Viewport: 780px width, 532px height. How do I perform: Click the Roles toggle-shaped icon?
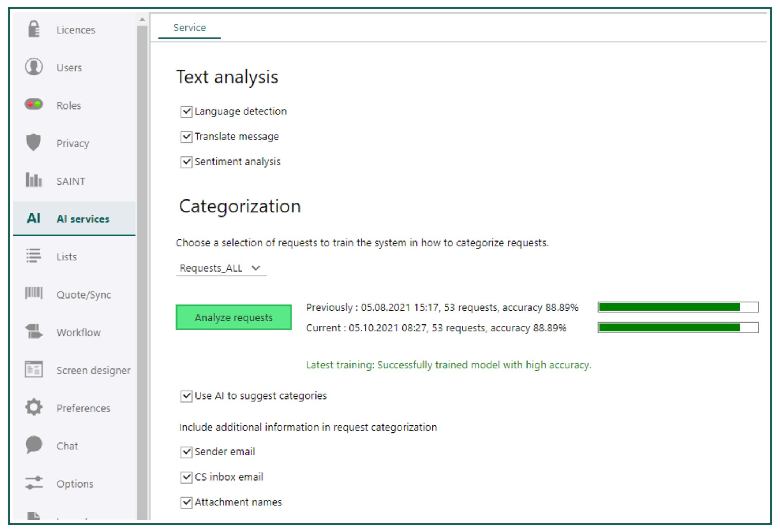(x=34, y=104)
